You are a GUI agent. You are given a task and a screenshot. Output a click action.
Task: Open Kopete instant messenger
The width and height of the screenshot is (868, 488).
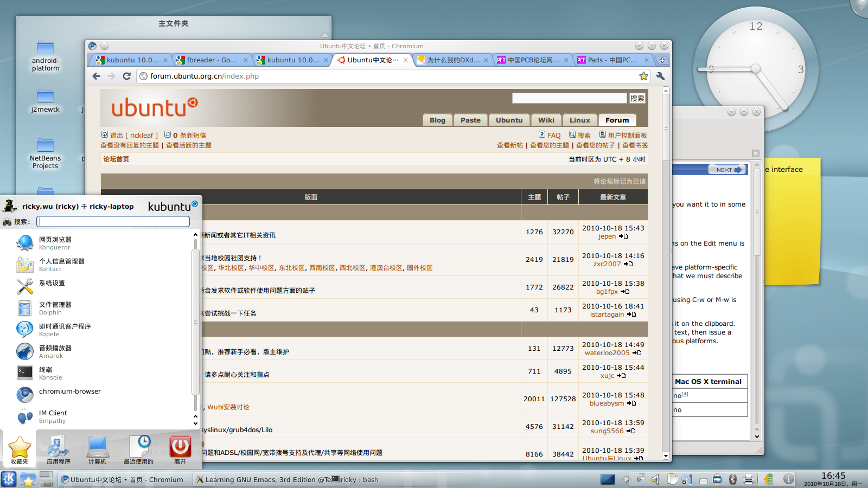pos(24,330)
